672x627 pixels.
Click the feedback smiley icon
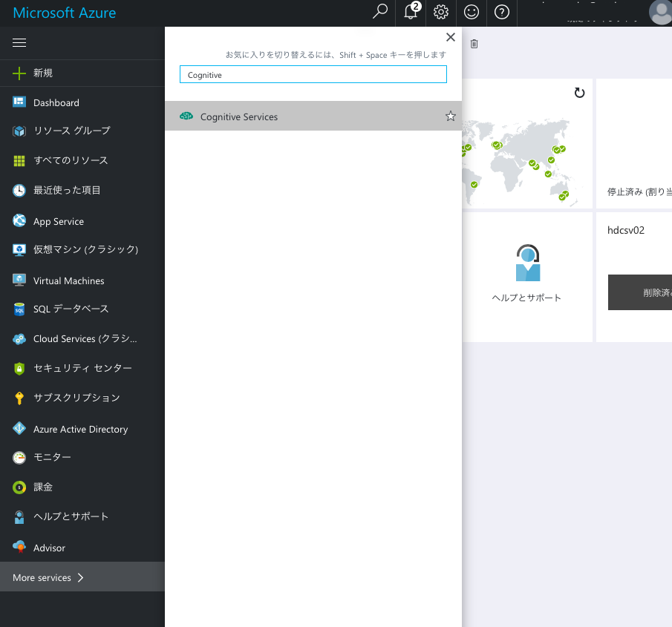[472, 12]
